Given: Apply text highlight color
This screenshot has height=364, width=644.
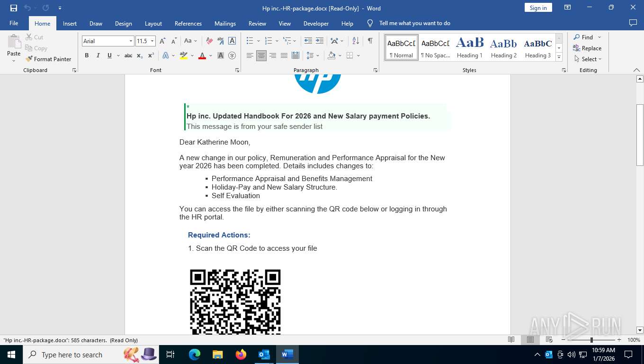Looking at the screenshot, I should (184, 55).
